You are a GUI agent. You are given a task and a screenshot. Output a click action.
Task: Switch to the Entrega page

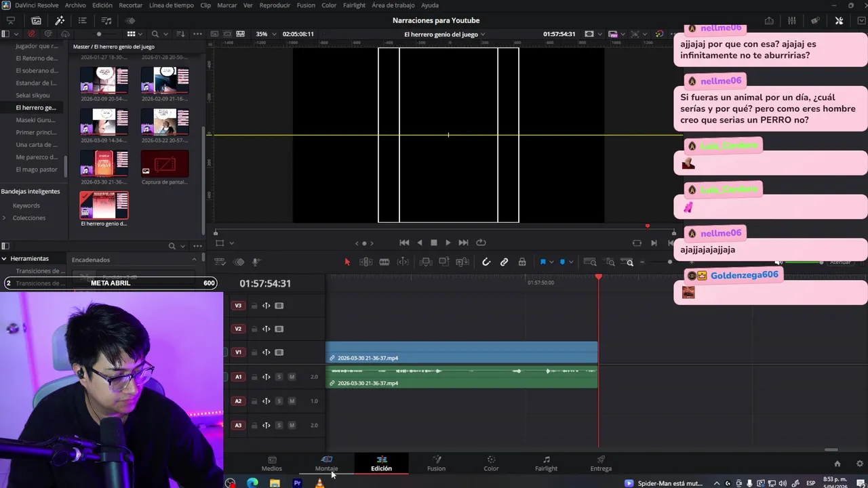click(x=601, y=464)
